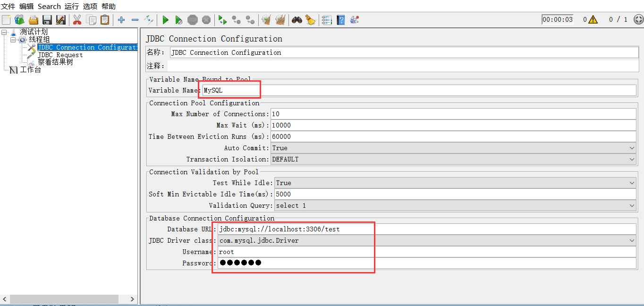
Task: Collapse all tree nodes with minus icon
Action: [x=135, y=20]
